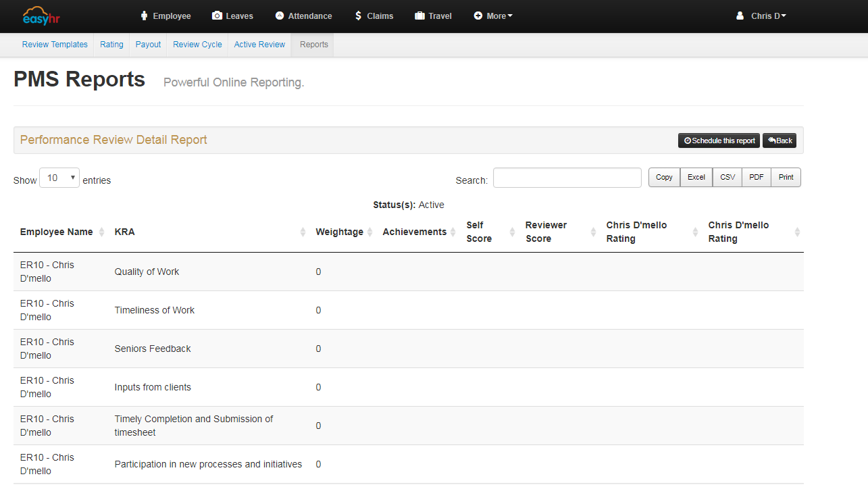The width and height of the screenshot is (868, 485).
Task: Sort table by Weightage column arrows
Action: point(370,232)
